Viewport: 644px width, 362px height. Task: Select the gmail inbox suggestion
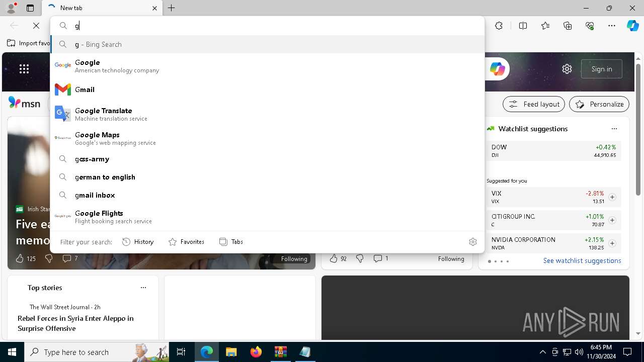[267, 195]
